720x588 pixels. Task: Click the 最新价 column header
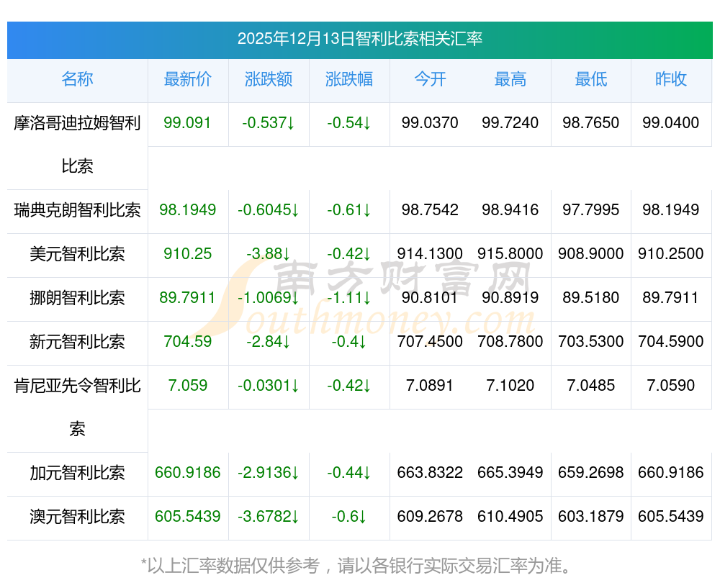pyautogui.click(x=188, y=79)
